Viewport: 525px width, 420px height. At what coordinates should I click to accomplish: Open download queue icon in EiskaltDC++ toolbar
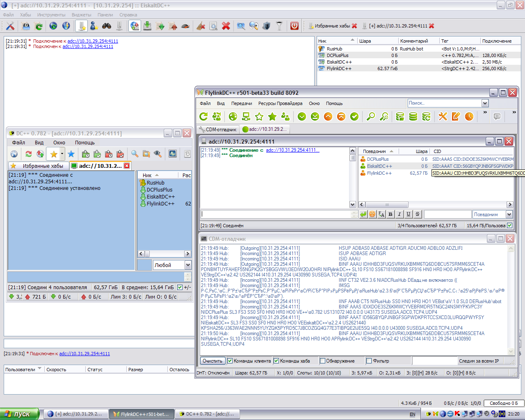point(147,26)
